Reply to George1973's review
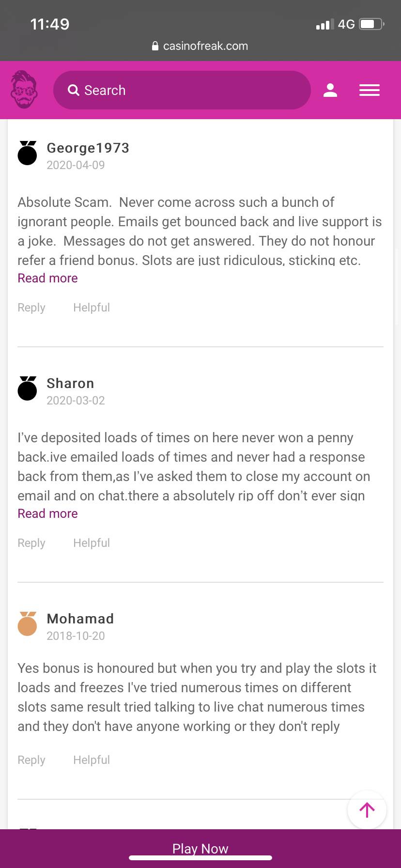This screenshot has height=868, width=401. (x=31, y=308)
